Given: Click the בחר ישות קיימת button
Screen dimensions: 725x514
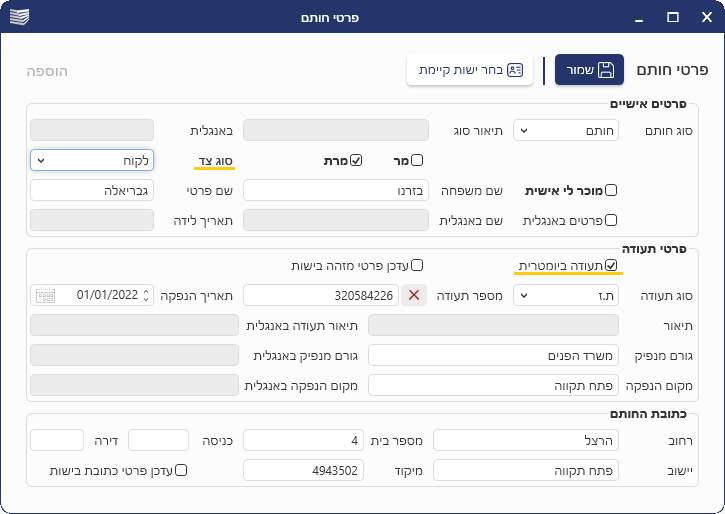Looking at the screenshot, I should (x=469, y=70).
